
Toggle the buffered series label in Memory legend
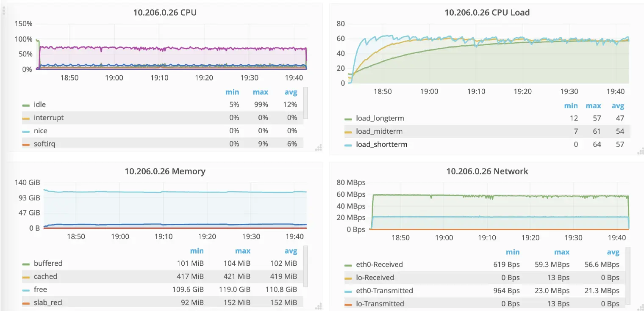[x=48, y=263]
